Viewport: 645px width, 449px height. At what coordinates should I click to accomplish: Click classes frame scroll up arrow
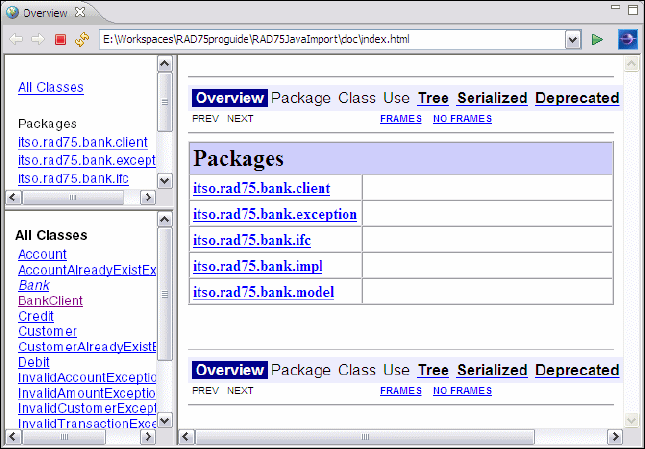coord(165,220)
